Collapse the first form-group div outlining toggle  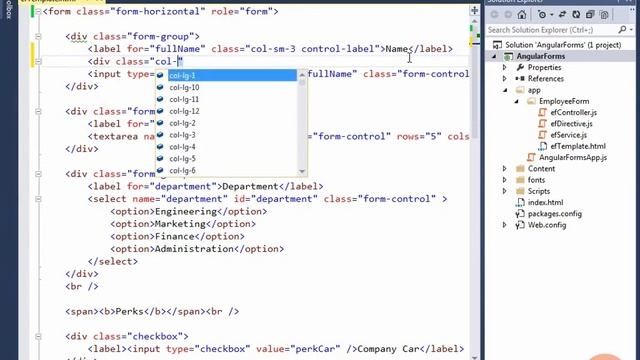(x=38, y=36)
